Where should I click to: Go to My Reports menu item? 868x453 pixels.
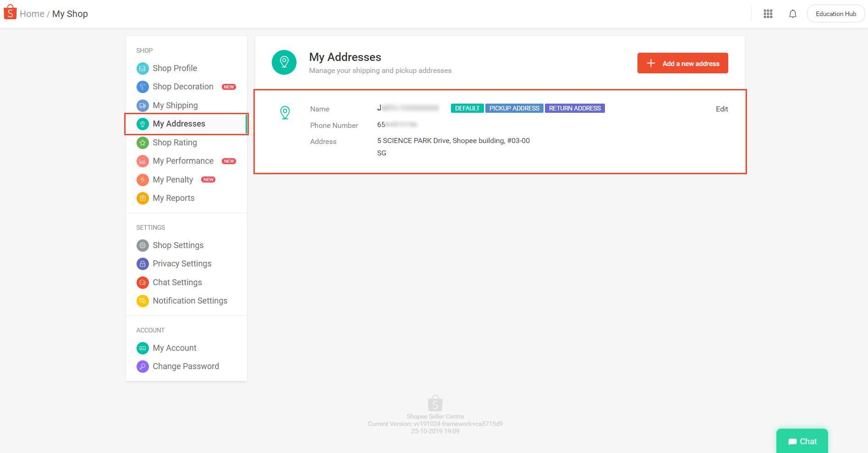point(173,198)
